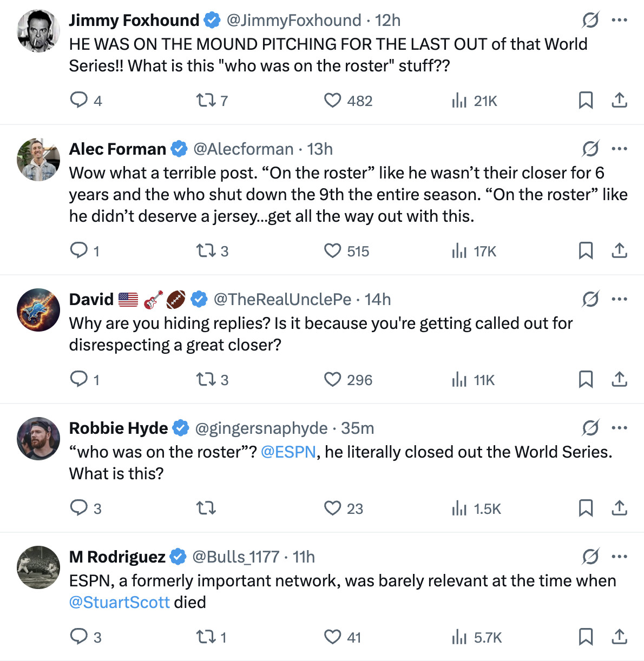
Task: Open more options for Robbie Hyde's tweet
Action: coord(619,427)
